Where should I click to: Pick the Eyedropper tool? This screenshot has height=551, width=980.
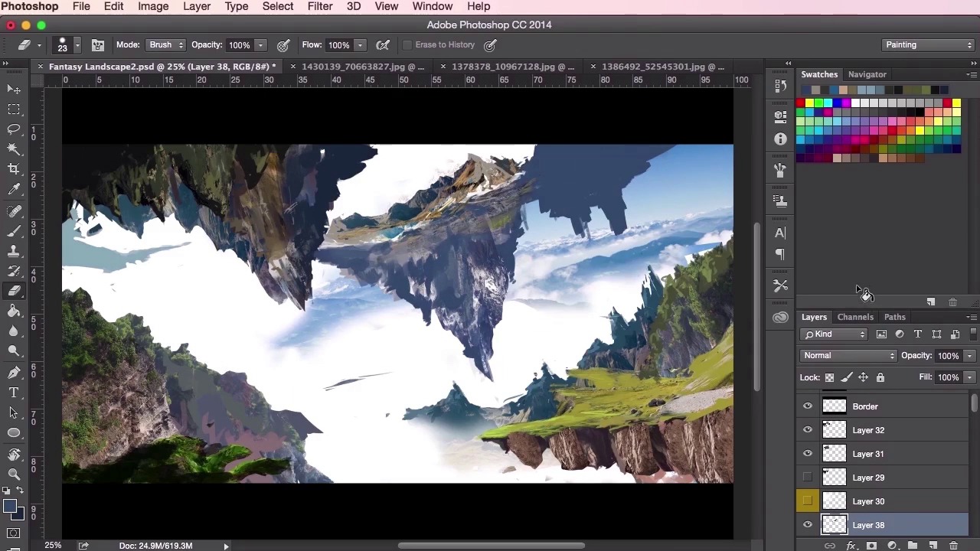pos(14,189)
